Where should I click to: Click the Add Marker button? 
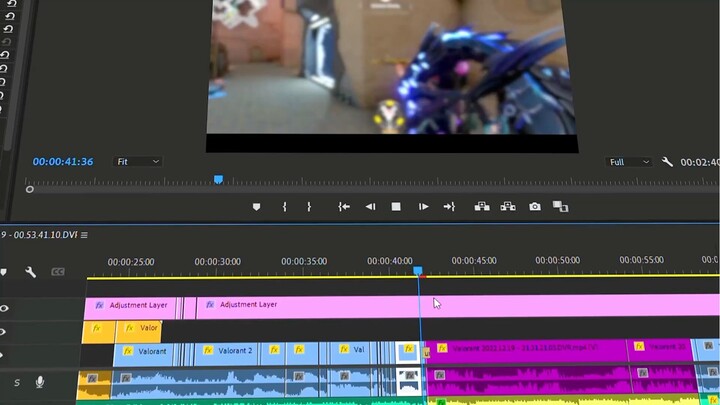pyautogui.click(x=256, y=207)
